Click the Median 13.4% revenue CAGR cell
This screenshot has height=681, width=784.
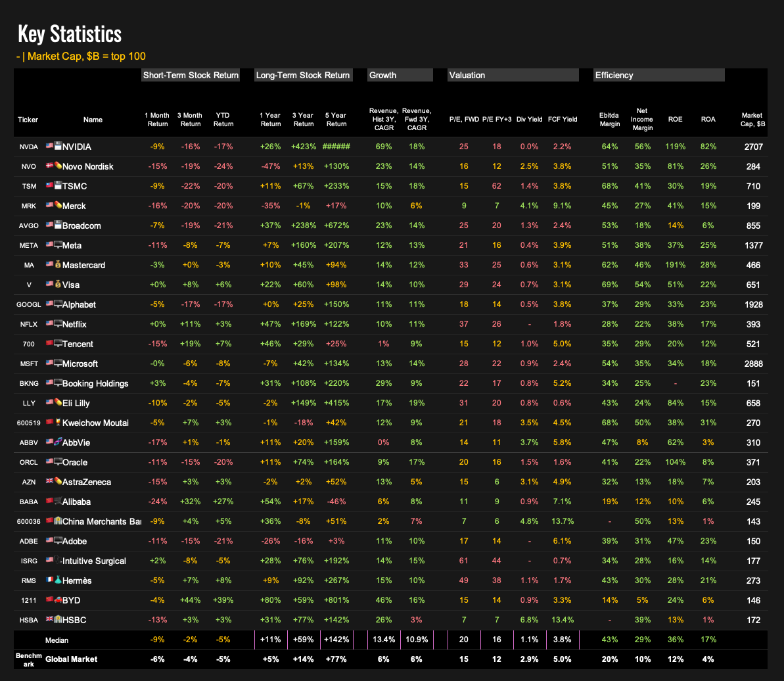click(384, 640)
